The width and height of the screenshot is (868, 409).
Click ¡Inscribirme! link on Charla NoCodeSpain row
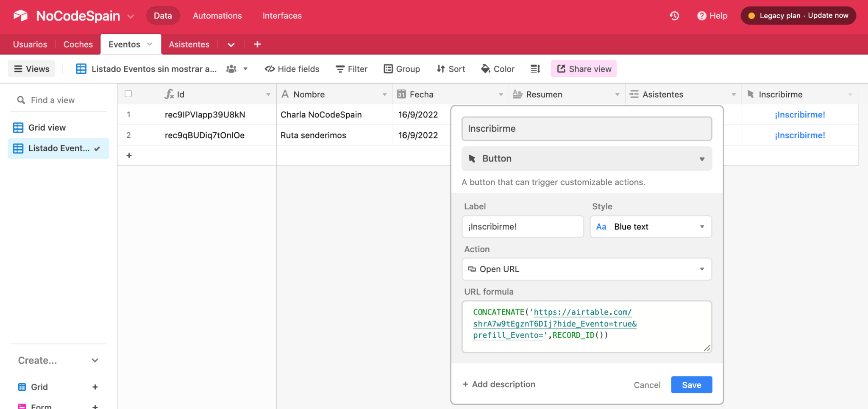tap(800, 114)
